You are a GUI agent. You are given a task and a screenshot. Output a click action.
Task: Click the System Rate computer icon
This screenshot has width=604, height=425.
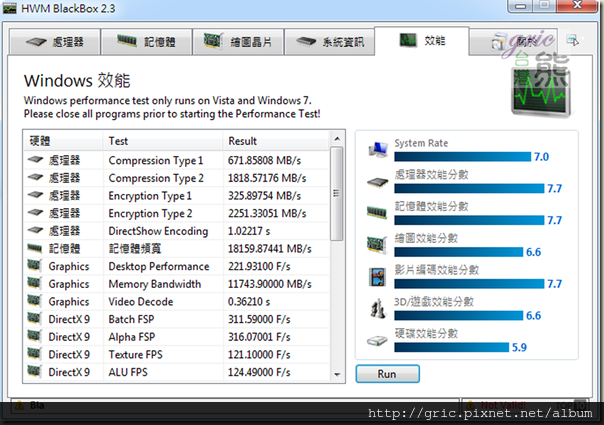click(378, 150)
